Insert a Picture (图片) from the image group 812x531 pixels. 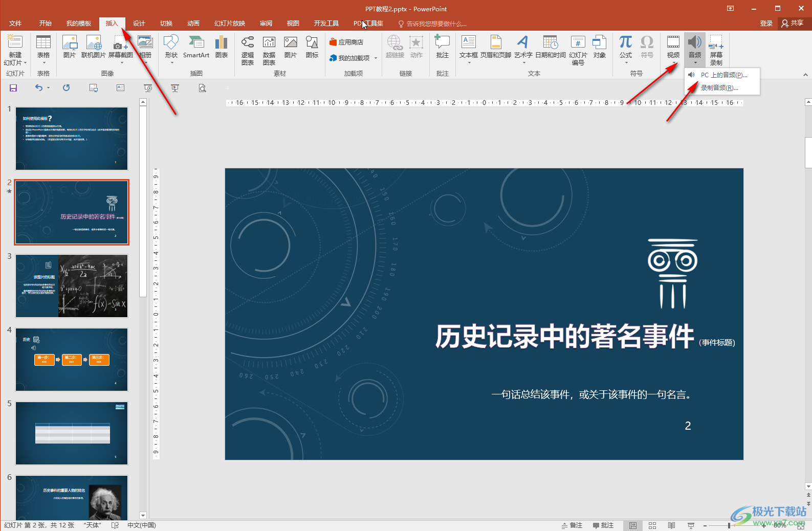70,46
